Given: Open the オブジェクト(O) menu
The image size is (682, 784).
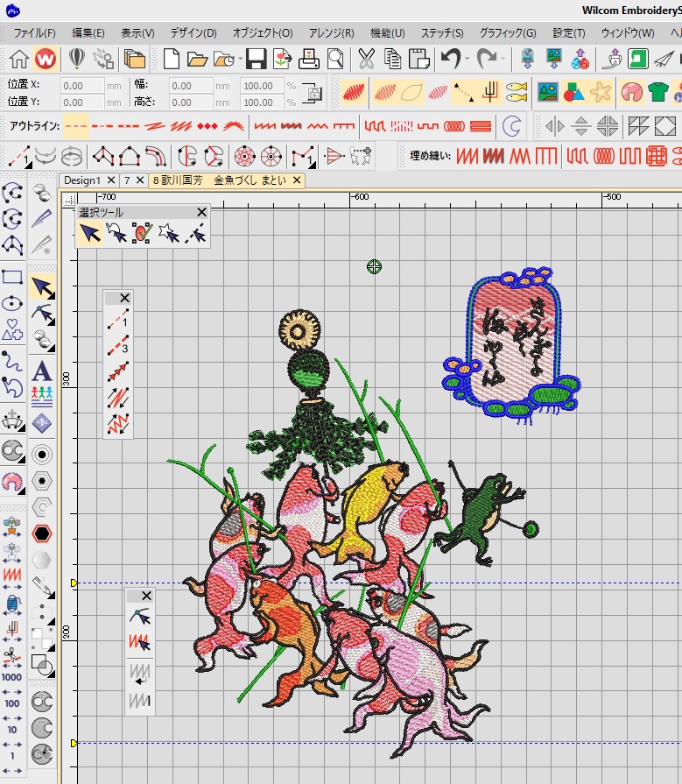Looking at the screenshot, I should [x=263, y=33].
